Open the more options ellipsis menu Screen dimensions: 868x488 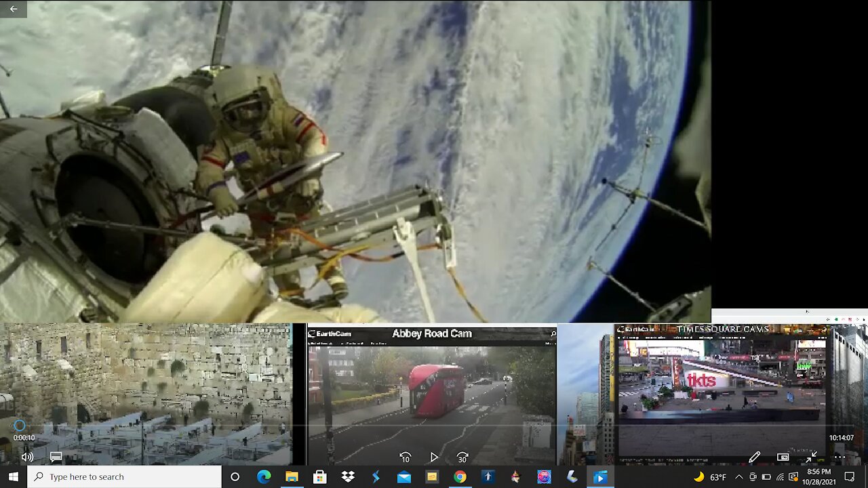coord(840,457)
